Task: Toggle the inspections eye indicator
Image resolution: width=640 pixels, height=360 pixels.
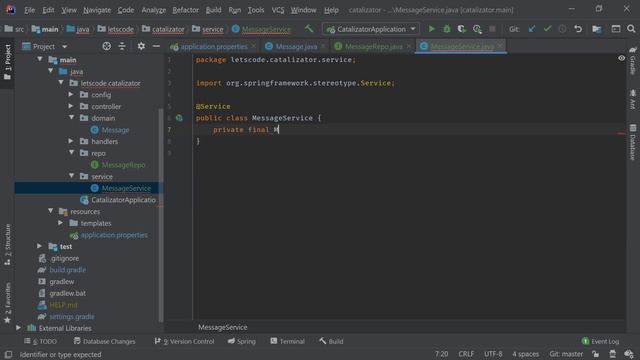Action: [621, 58]
